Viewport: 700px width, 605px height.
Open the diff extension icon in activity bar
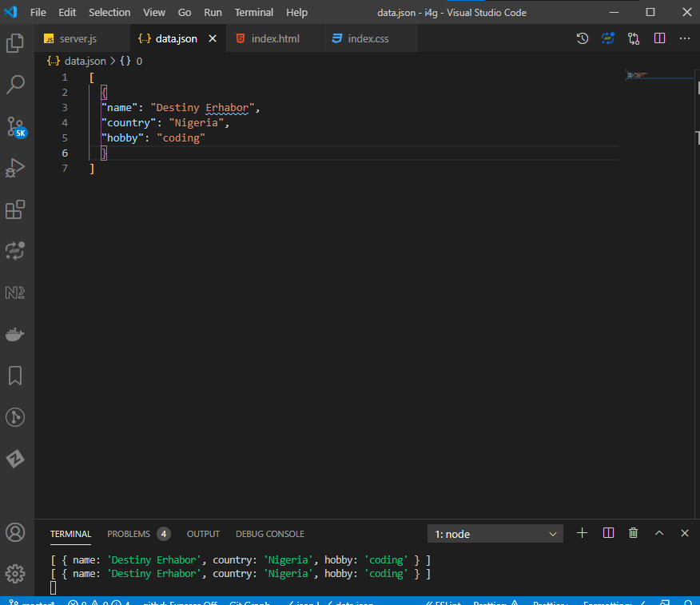pos(15,250)
